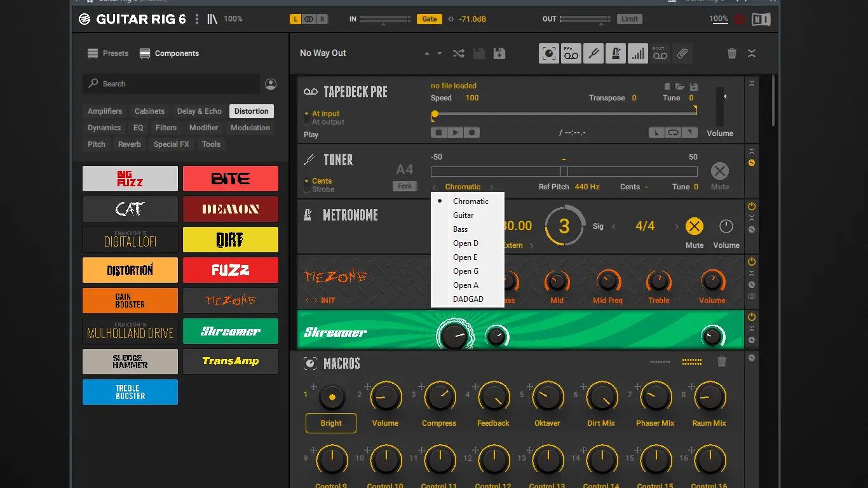Screen dimensions: 868x488
Task: Choose Bass from the tuner mode menu
Action: (468, 229)
